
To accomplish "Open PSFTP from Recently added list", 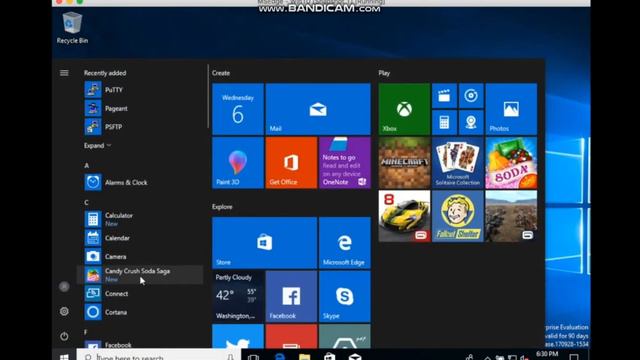I will [141, 127].
